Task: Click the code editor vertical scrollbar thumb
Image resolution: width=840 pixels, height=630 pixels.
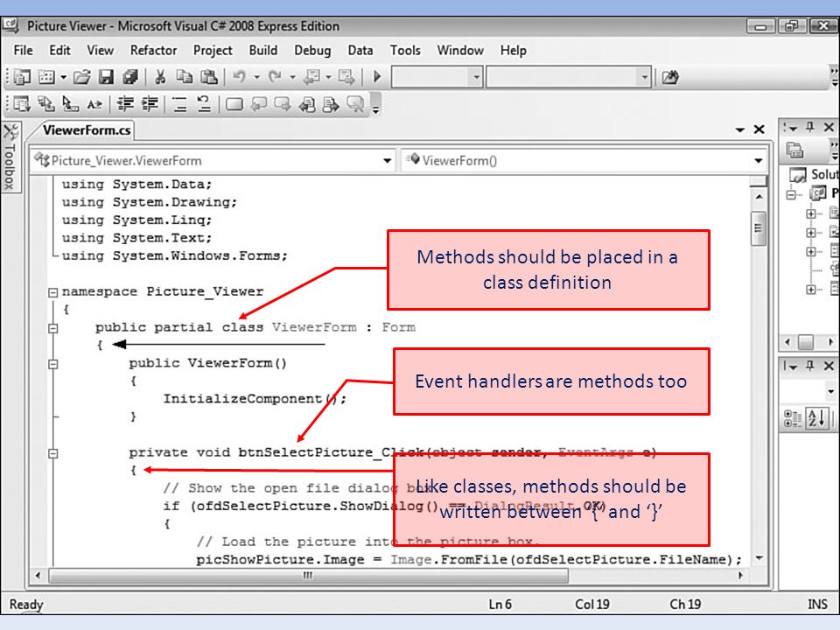Action: tap(758, 228)
